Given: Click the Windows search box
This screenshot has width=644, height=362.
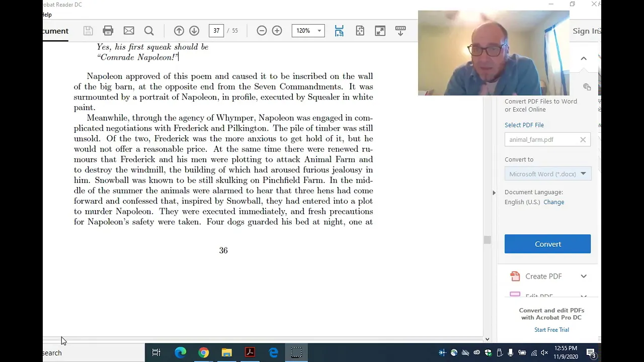Looking at the screenshot, I should 93,352.
